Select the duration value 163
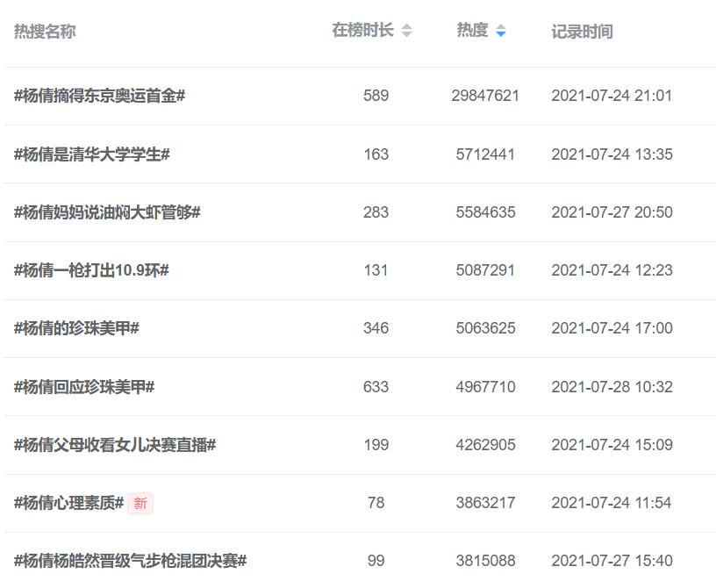Viewport: 716px width, 588px height. click(x=376, y=154)
